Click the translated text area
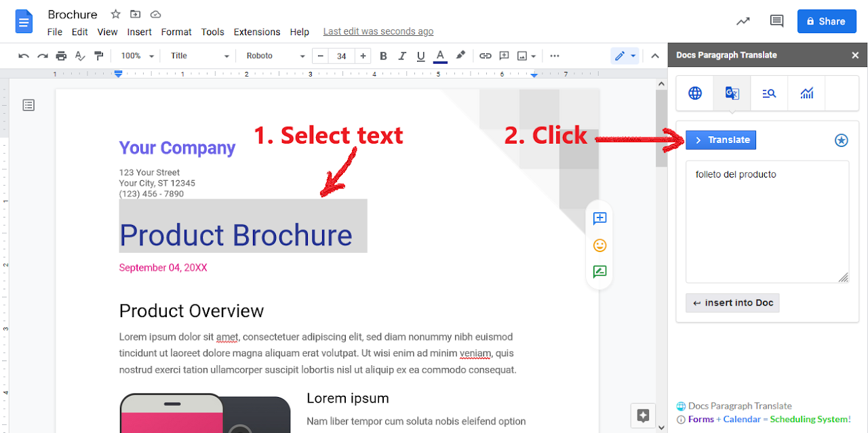Viewport: 868px width, 433px height. pyautogui.click(x=767, y=222)
